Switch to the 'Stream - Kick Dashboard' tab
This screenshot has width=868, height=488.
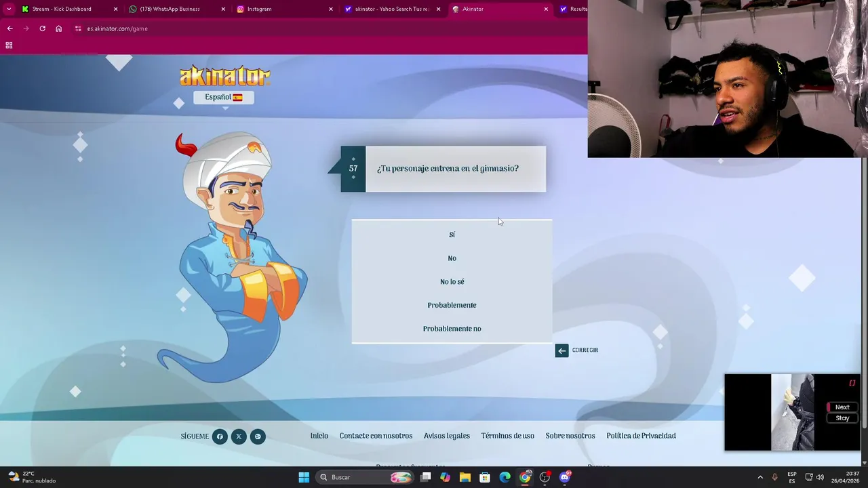(69, 9)
